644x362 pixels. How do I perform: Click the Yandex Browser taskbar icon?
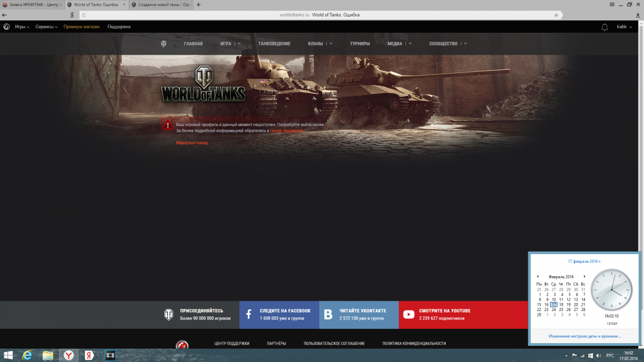tap(69, 355)
